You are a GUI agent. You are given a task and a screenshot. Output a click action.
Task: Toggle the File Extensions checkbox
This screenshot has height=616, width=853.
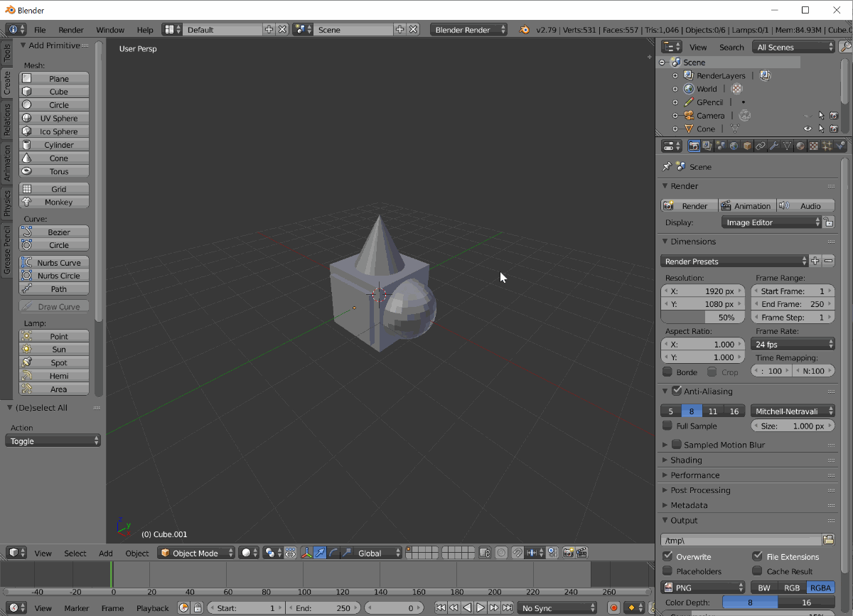(x=757, y=556)
